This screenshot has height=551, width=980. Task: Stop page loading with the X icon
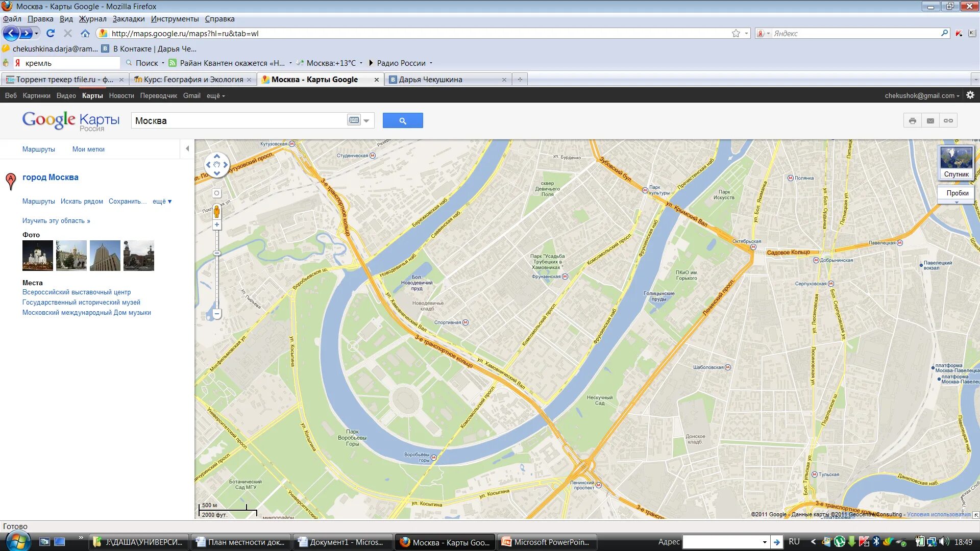pos(68,33)
